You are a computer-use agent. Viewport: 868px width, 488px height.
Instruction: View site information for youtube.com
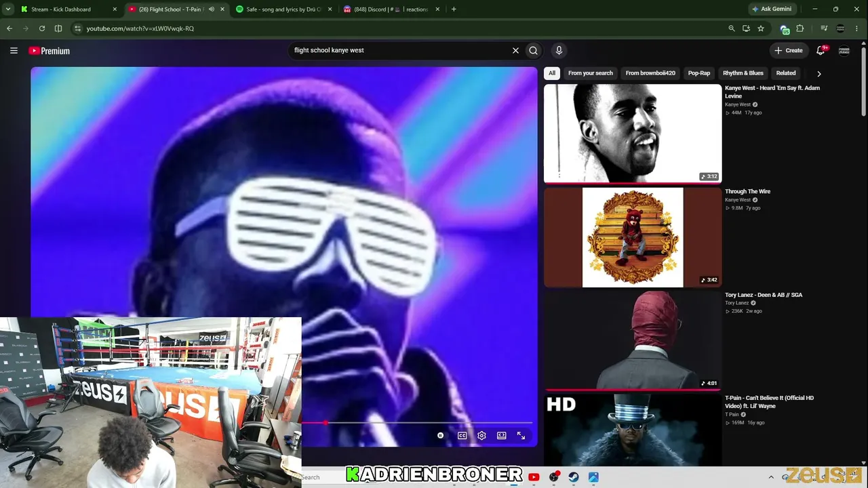click(77, 28)
